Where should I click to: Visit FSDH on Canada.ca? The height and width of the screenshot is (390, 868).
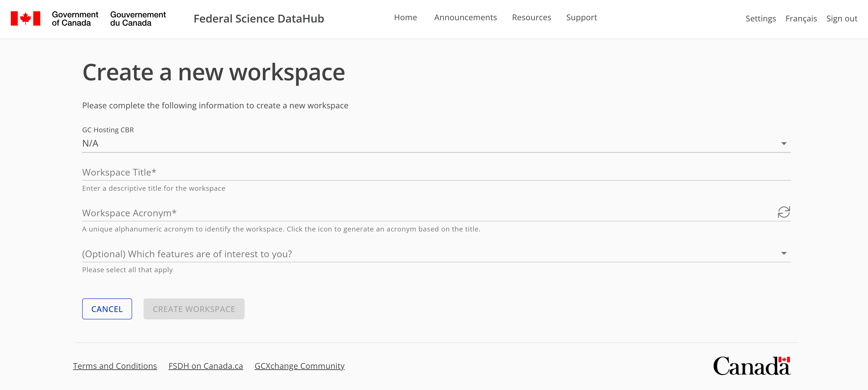(205, 366)
